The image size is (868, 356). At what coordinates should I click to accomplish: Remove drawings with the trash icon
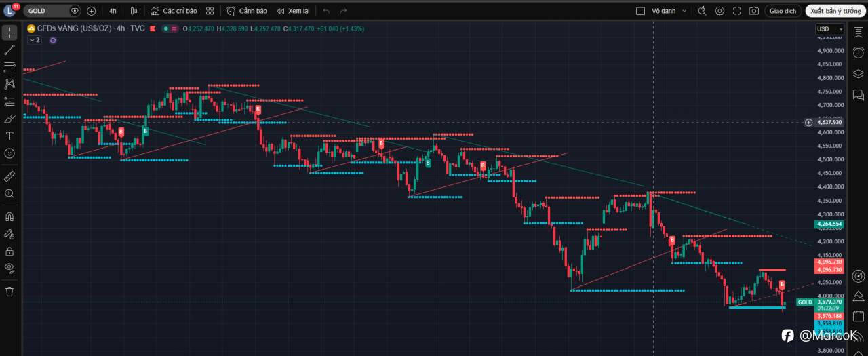(x=9, y=292)
